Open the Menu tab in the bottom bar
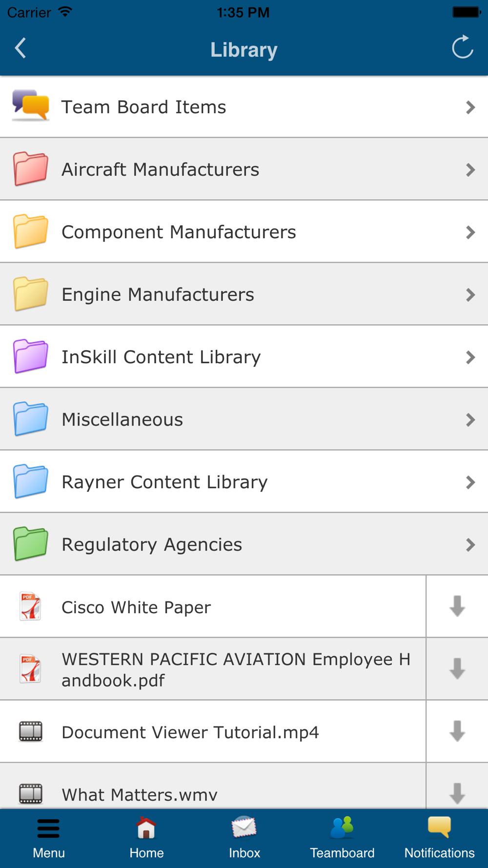Viewport: 488px width, 868px height. click(x=49, y=839)
